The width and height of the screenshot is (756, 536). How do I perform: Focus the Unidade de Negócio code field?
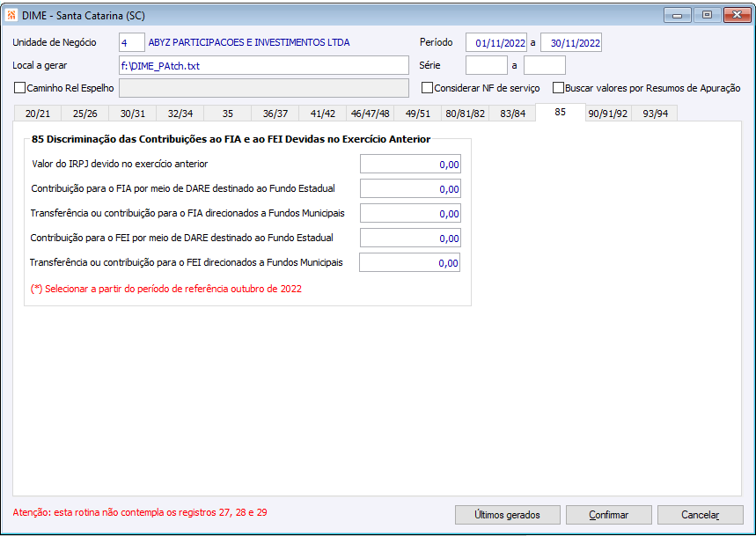132,42
